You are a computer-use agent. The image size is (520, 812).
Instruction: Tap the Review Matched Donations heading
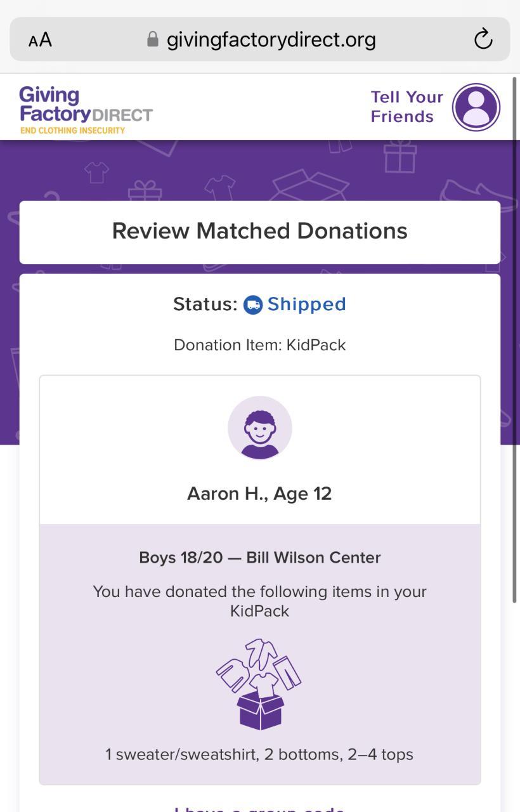[260, 231]
